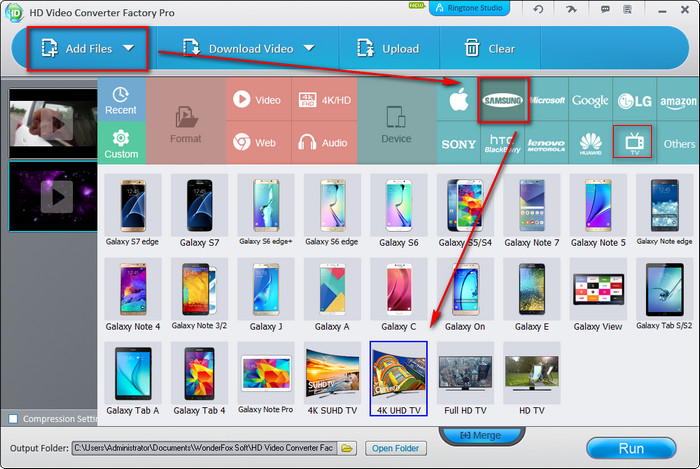Select the Amazon brand logo

click(x=678, y=100)
